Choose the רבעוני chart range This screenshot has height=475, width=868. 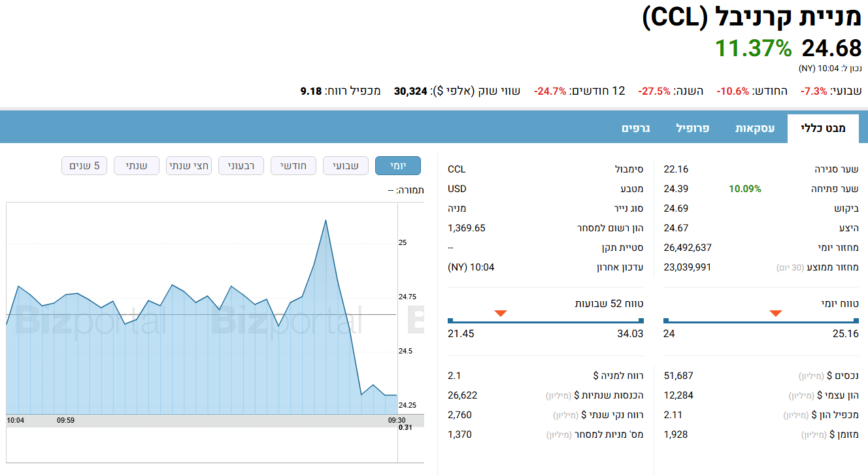[x=241, y=166]
